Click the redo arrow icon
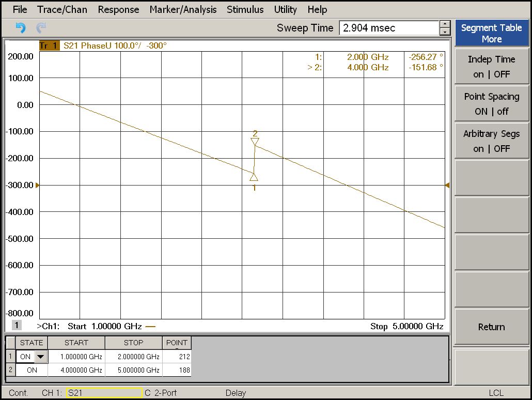The width and height of the screenshot is (532, 400). click(41, 28)
